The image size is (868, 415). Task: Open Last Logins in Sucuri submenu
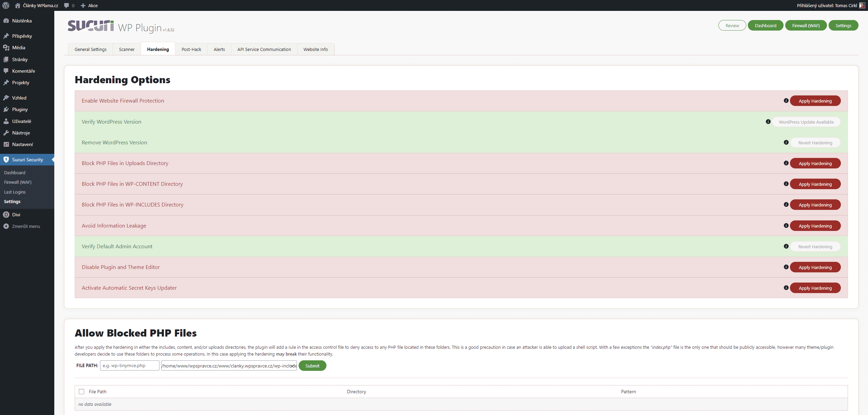point(15,192)
